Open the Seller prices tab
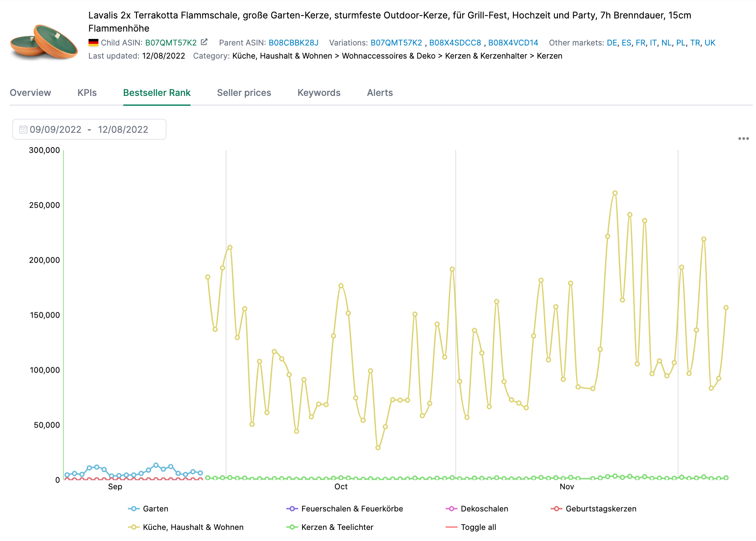The image size is (756, 541). point(244,93)
